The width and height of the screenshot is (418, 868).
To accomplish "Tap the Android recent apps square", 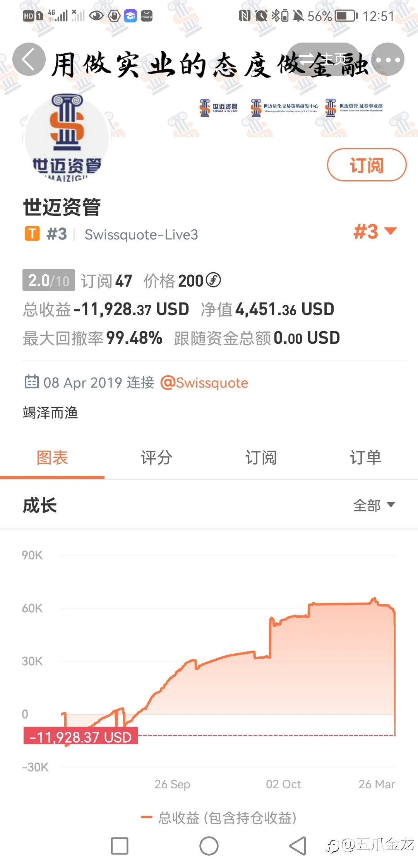I will pos(120,846).
